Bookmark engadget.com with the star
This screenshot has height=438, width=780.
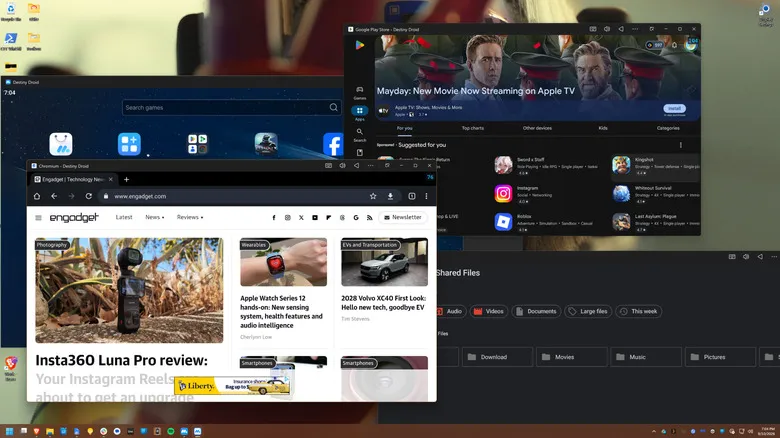(373, 196)
